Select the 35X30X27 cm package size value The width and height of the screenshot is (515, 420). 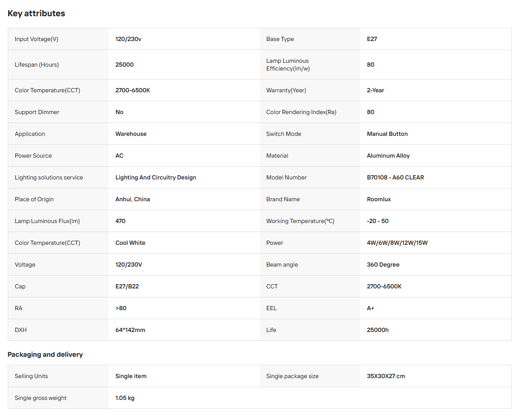click(386, 376)
